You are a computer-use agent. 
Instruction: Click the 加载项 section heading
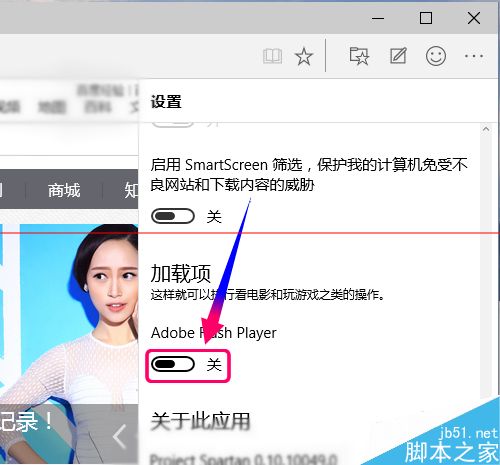180,273
